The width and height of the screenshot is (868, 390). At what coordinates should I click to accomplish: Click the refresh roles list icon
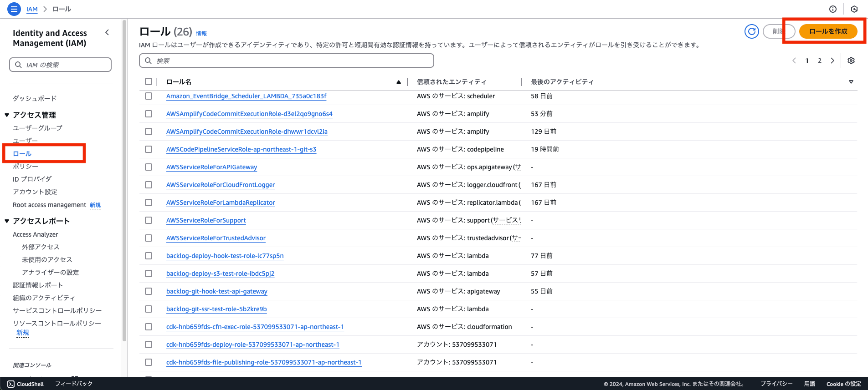click(751, 31)
